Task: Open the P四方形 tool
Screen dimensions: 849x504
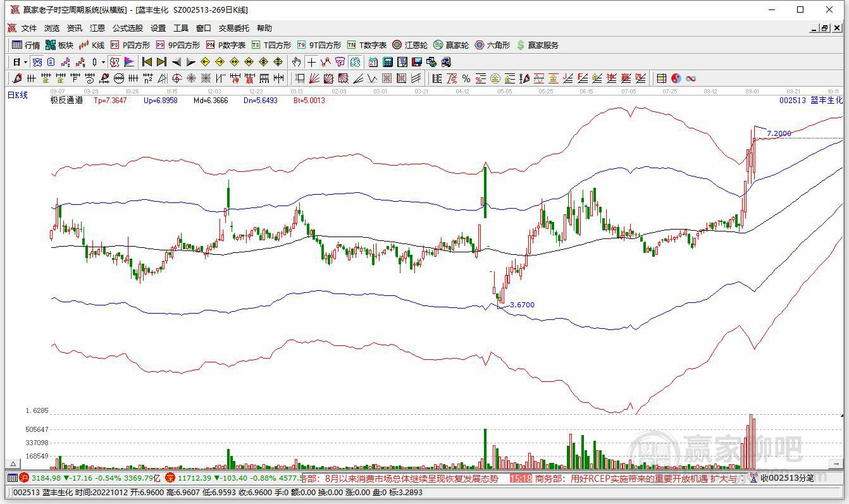Action: coord(130,45)
